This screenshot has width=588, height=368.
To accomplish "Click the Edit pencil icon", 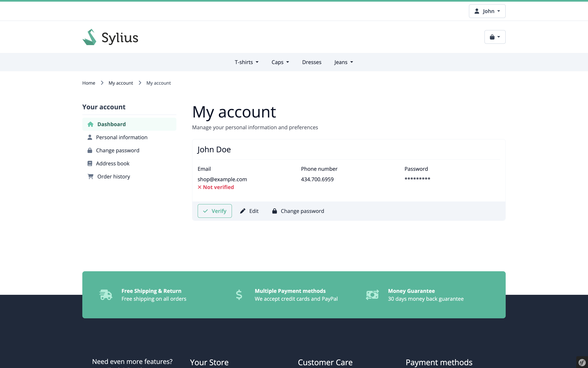I will (243, 211).
